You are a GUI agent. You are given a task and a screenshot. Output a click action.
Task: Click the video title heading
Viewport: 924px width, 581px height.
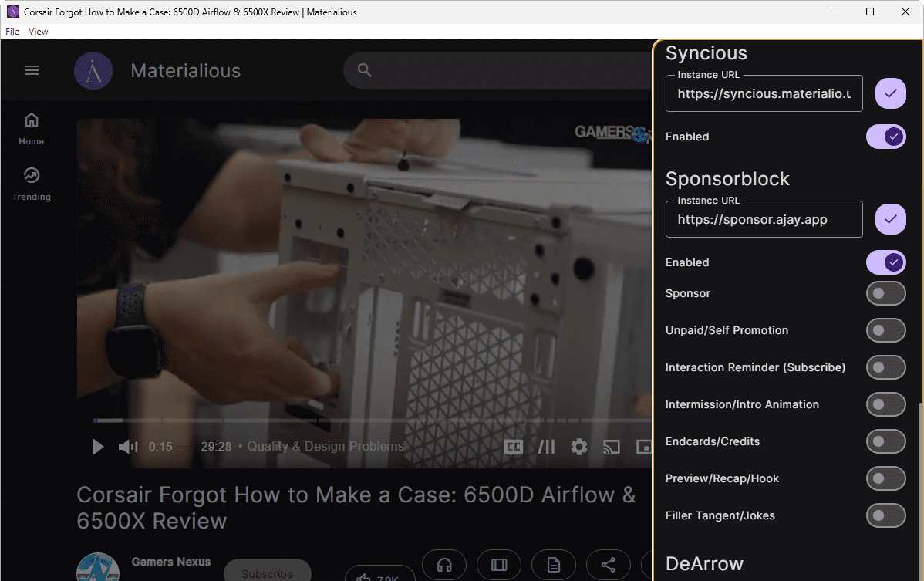point(356,508)
